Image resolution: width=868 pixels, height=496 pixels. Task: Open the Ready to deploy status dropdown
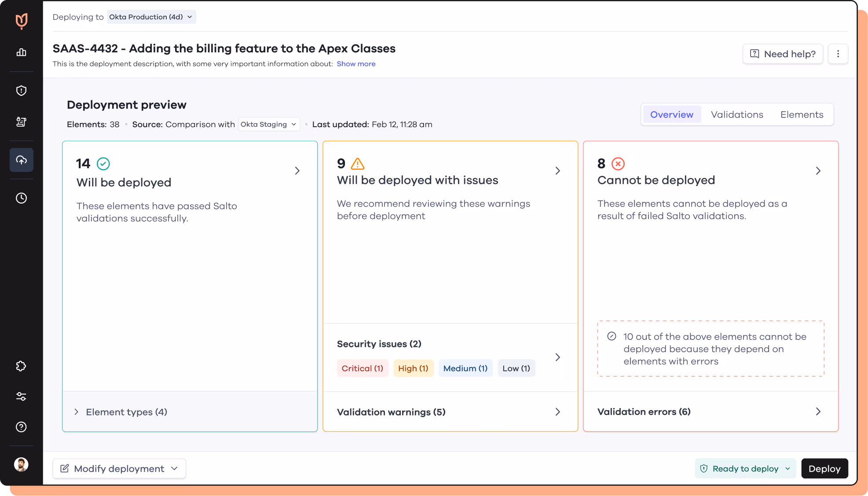pos(745,469)
